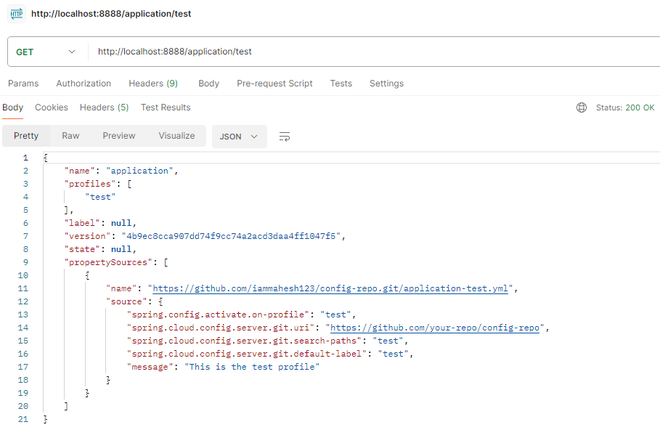The width and height of the screenshot is (660, 430).
Task: Select the Preview response view
Action: coord(118,136)
